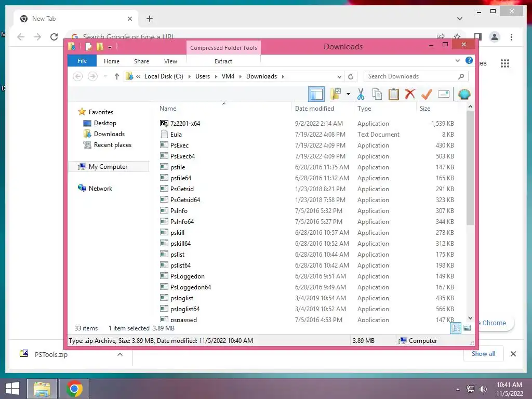The image size is (532, 399).
Task: Select the 7z2201-x64 file
Action: point(185,124)
